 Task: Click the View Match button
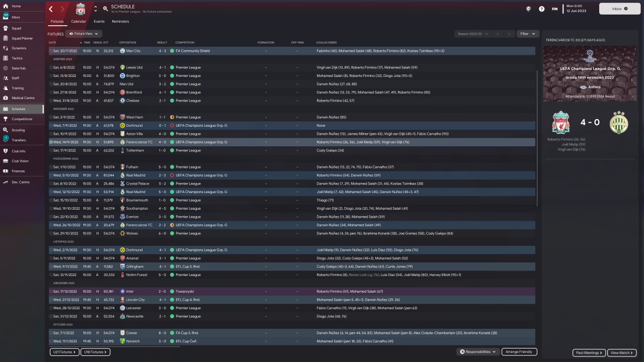tap(622, 353)
